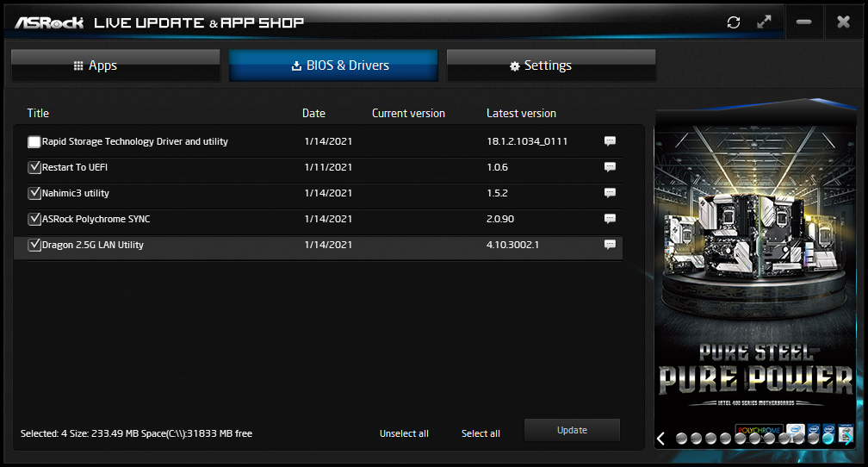Uncheck the Restart To UEFI checkbox
The width and height of the screenshot is (868, 467).
tap(34, 167)
